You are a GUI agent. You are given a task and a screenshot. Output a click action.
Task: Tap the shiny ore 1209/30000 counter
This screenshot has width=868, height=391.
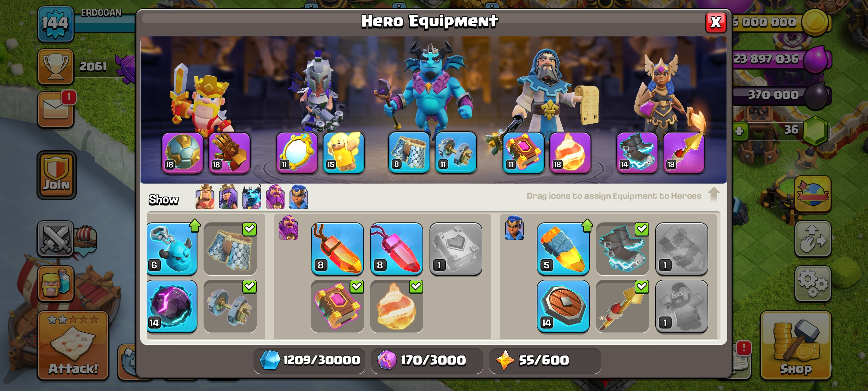tap(309, 360)
